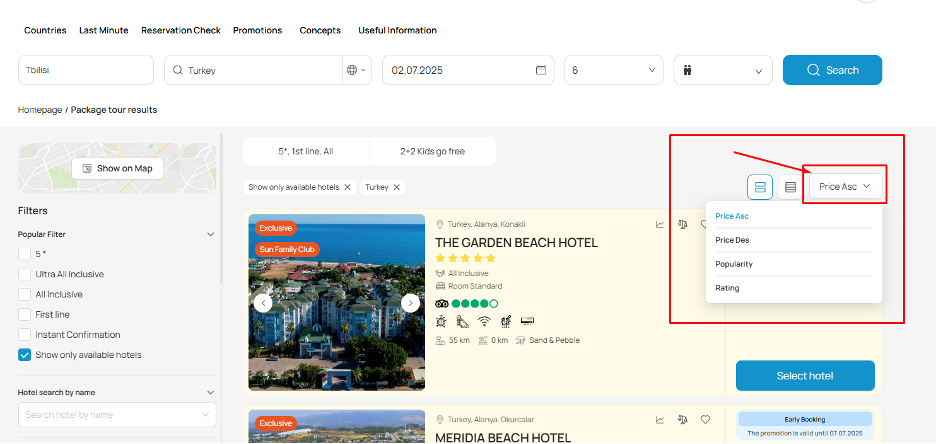This screenshot has height=444, width=936.
Task: Open MERIDIA BEACH HOTEL title link
Action: [x=503, y=438]
